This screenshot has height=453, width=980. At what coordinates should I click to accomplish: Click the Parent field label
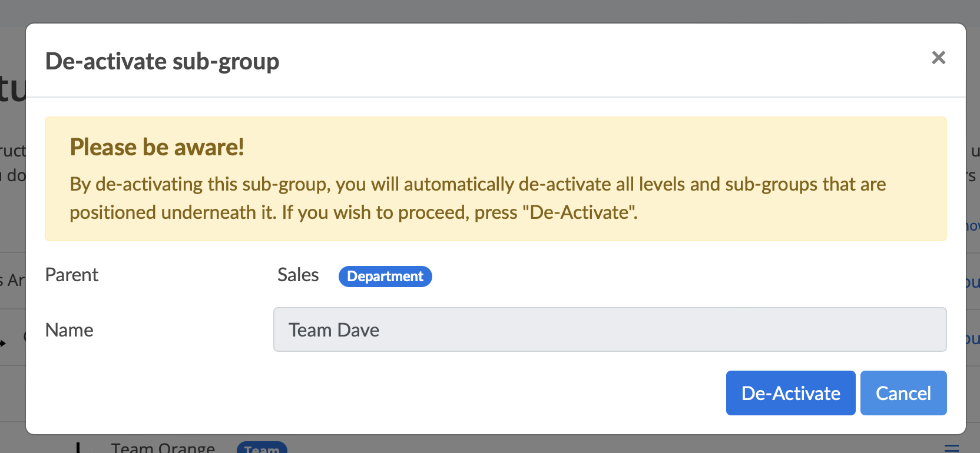(72, 275)
